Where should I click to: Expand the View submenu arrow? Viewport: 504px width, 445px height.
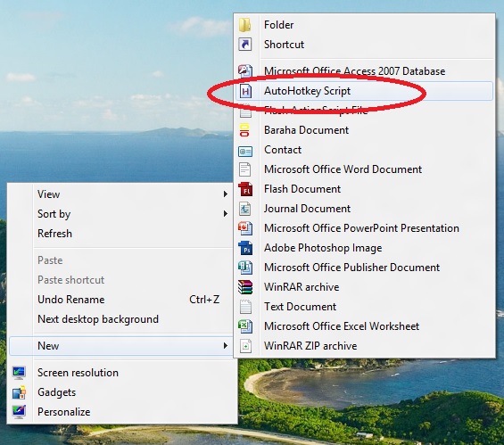[x=226, y=194]
